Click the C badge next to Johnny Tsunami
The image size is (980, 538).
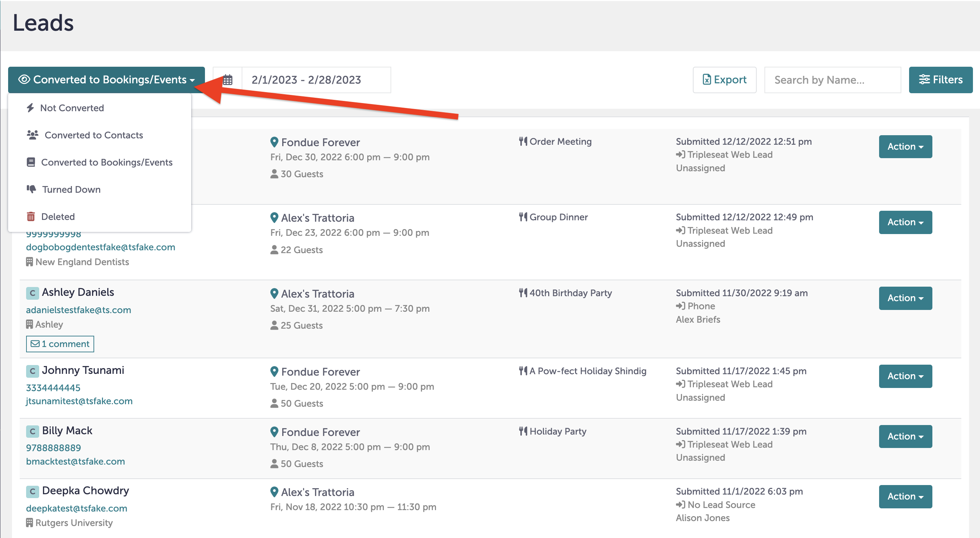point(32,371)
